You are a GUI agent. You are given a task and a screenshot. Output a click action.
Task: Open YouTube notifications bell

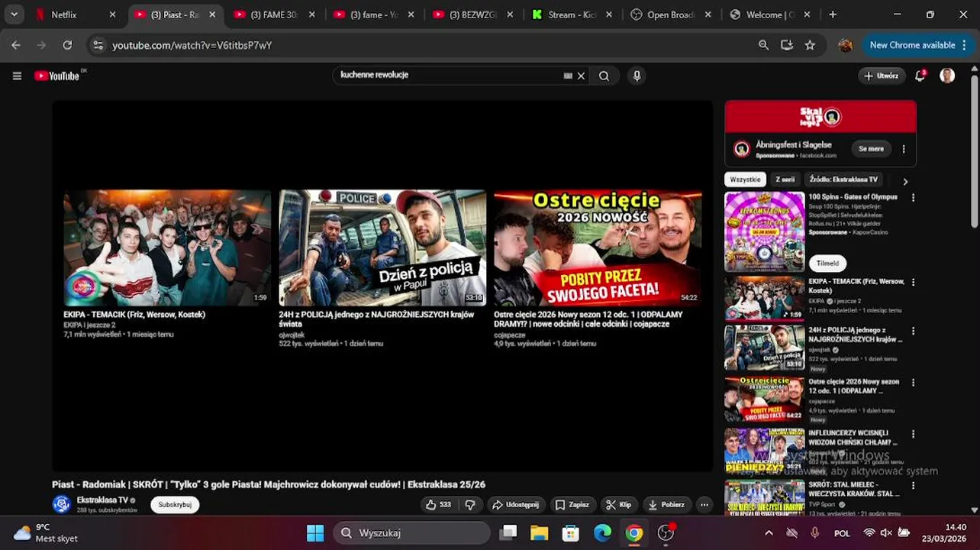920,75
